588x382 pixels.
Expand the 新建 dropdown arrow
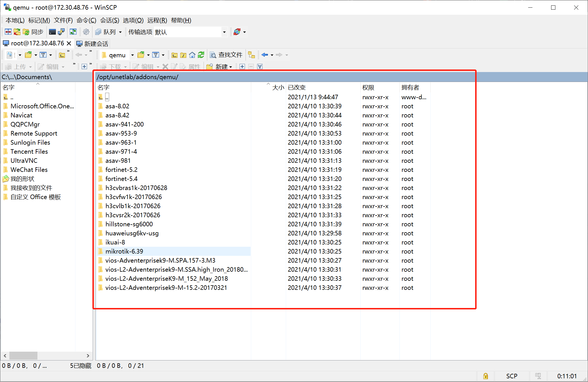(x=231, y=67)
